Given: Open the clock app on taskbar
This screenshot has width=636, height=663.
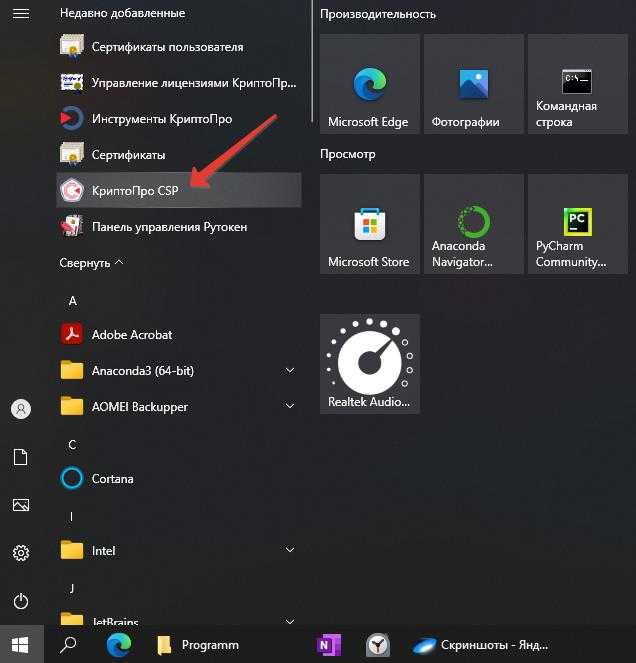Looking at the screenshot, I should click(378, 644).
